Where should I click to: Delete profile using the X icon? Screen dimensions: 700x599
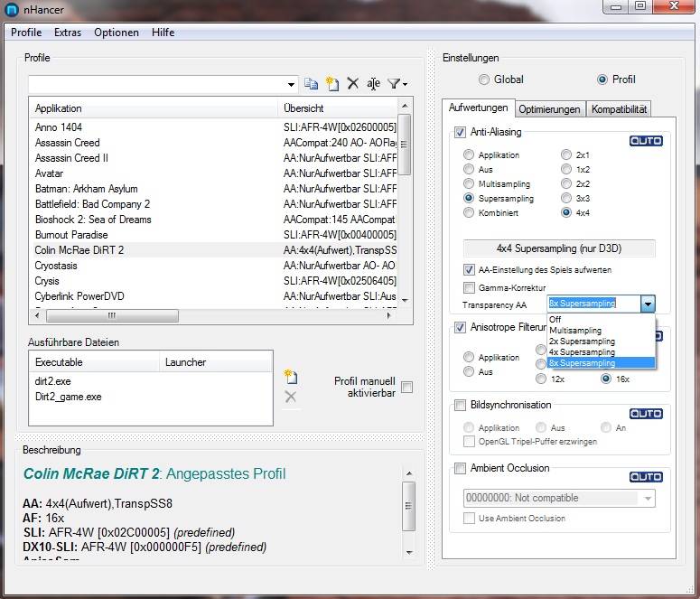coord(352,83)
